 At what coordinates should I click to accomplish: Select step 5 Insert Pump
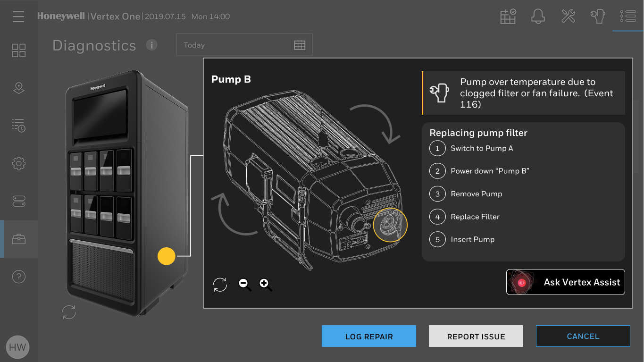coord(462,239)
